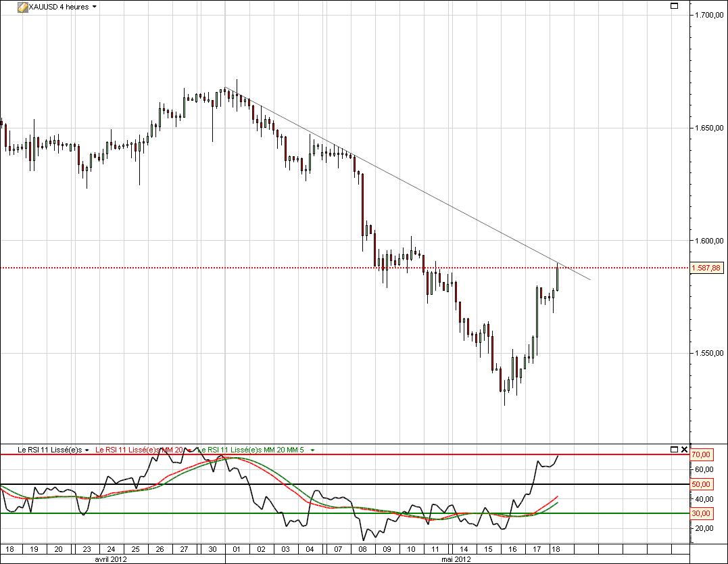Expand the green RSI MM 20 MM 5 dropdown
The image size is (728, 564).
tap(312, 450)
